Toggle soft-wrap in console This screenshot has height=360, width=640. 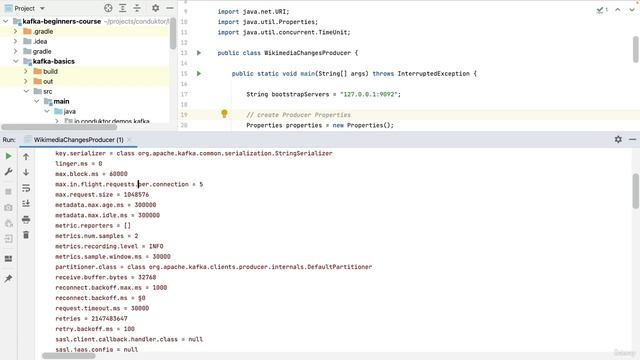(x=26, y=188)
